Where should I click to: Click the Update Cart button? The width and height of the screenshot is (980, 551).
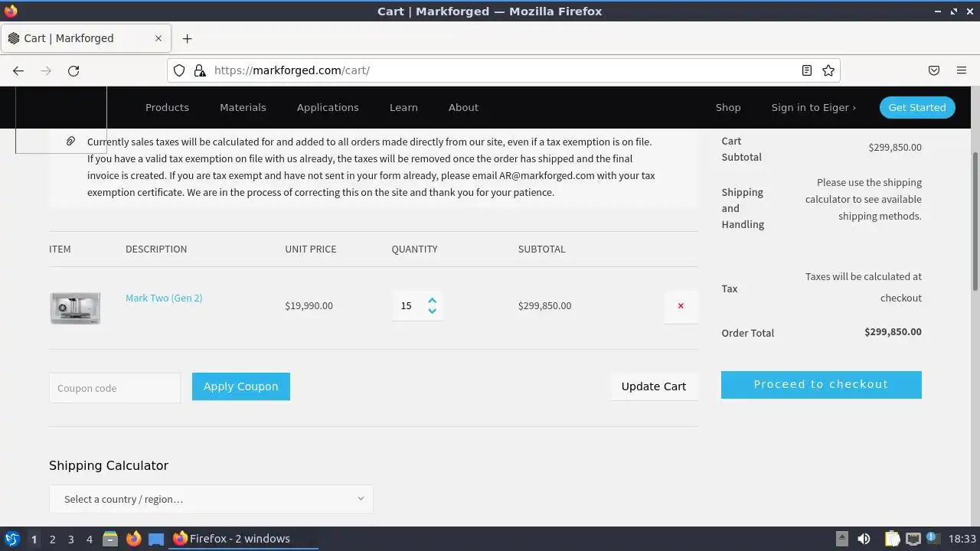click(654, 386)
